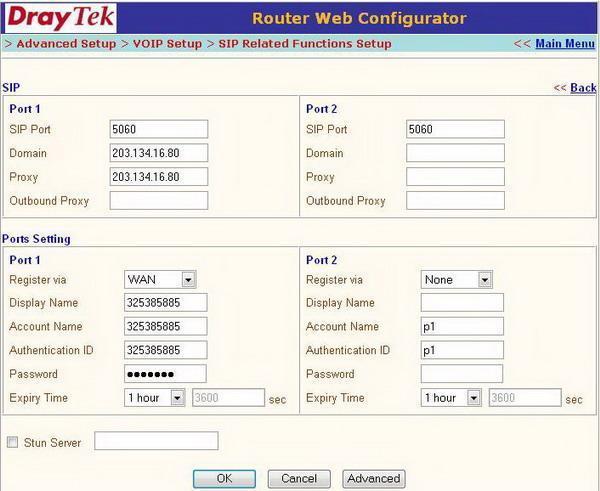
Task: Focus Port 1 Domain field
Action: (x=159, y=153)
